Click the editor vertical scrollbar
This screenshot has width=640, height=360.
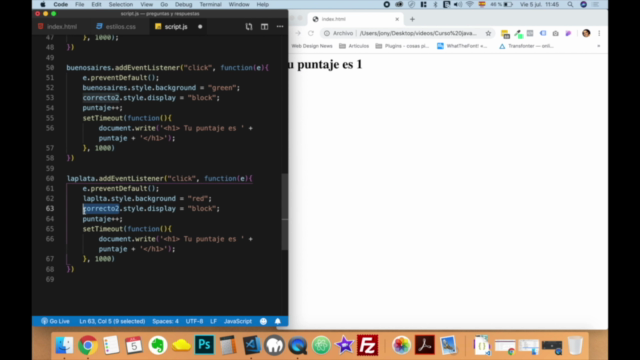[284, 212]
